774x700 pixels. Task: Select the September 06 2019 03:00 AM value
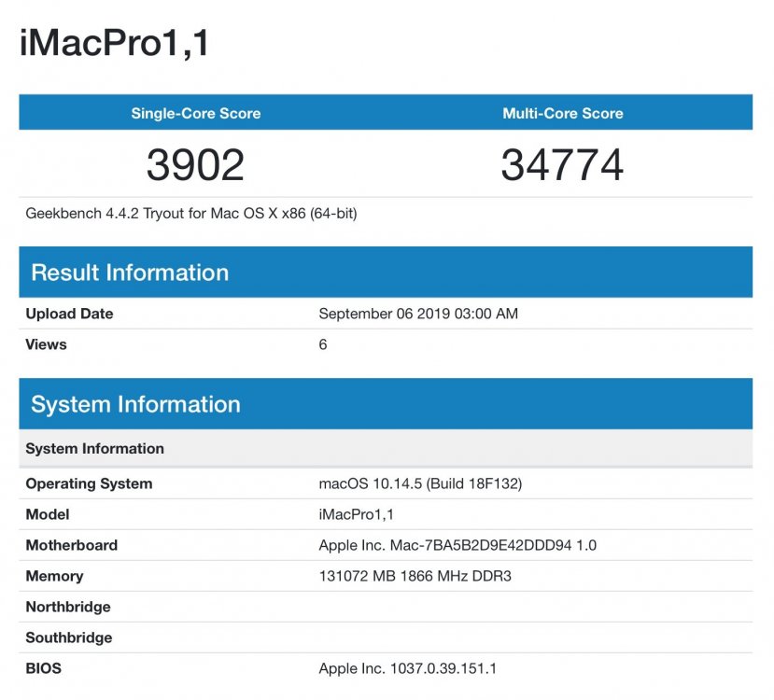[x=418, y=314]
